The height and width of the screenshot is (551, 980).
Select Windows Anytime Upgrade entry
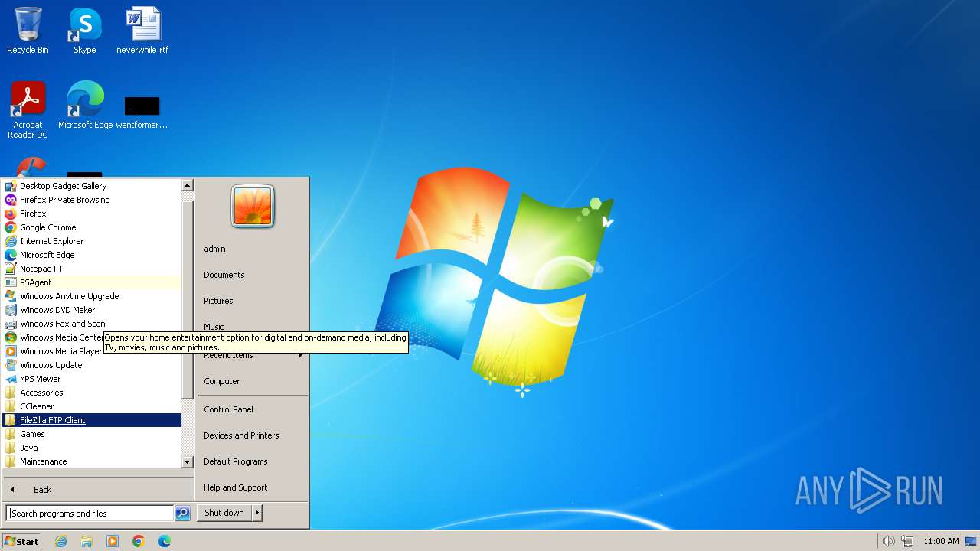(x=92, y=296)
